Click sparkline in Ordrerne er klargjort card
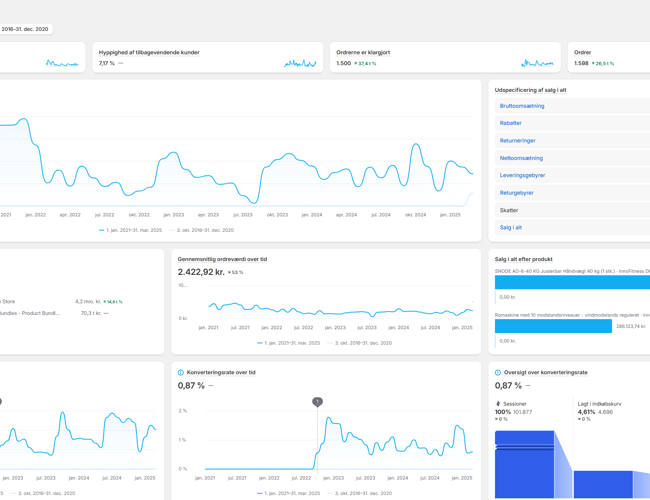650x500 pixels. [537, 63]
